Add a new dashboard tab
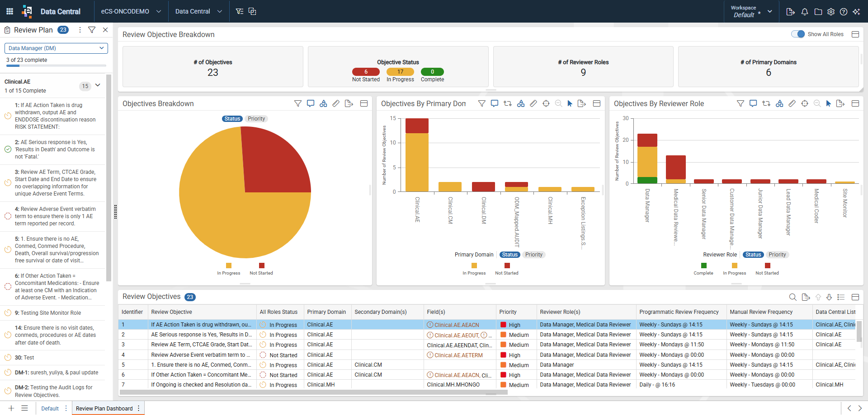The height and width of the screenshot is (415, 868). point(11,408)
